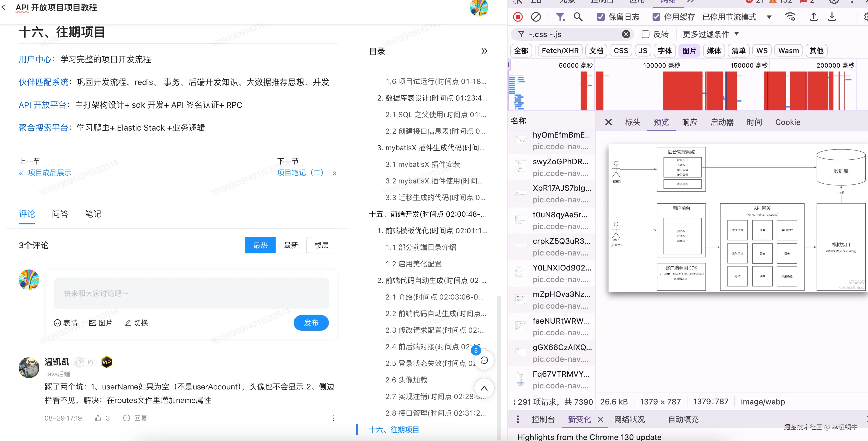The height and width of the screenshot is (441, 868).
Task: Switch to the 响应 tab
Action: pos(689,122)
